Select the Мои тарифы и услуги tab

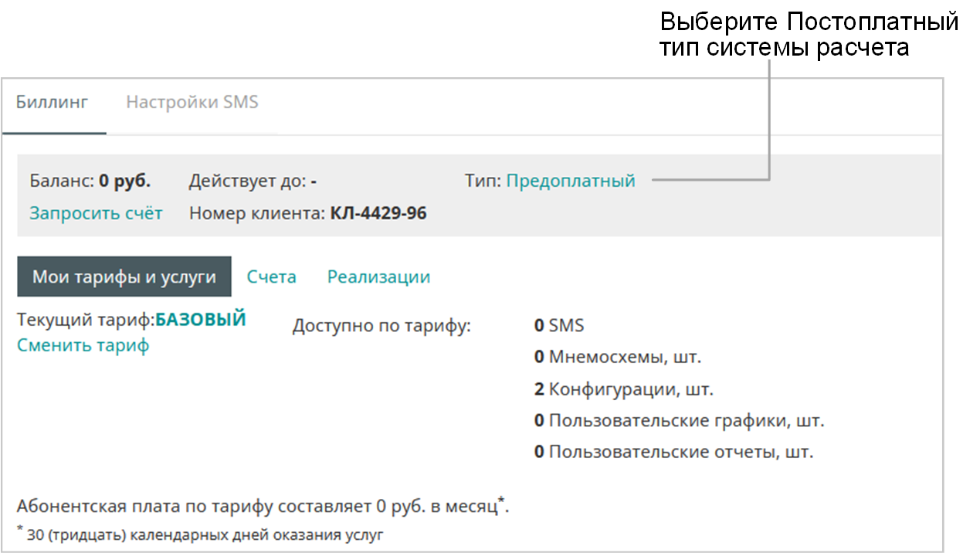tap(124, 276)
